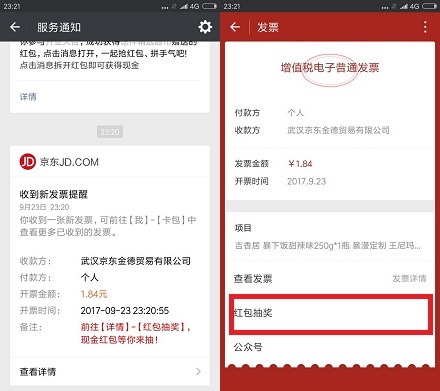Open the 公众号 row

pos(330,347)
